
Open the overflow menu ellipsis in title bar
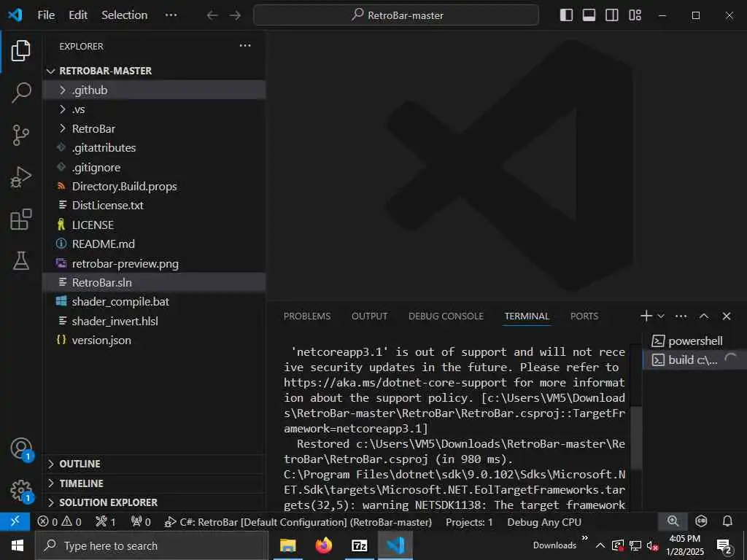coord(171,15)
